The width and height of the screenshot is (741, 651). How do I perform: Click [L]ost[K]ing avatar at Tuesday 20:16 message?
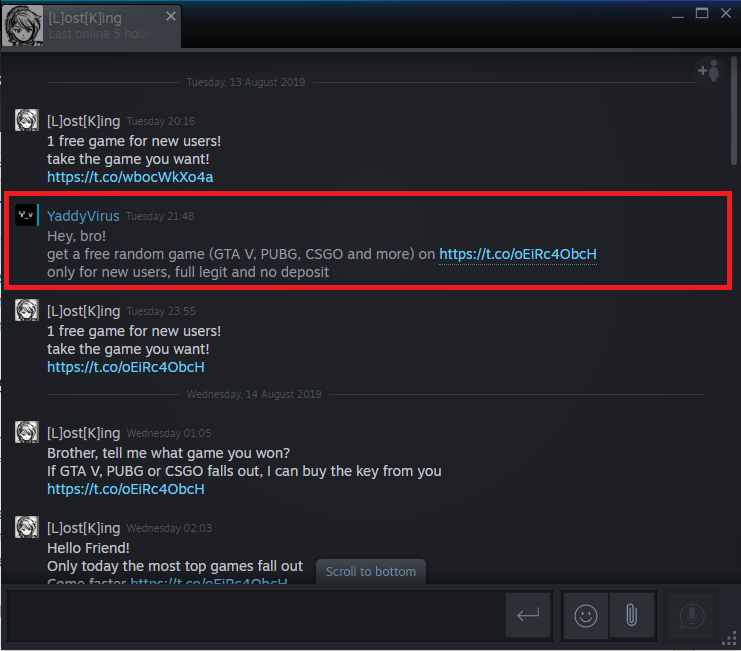[26, 120]
